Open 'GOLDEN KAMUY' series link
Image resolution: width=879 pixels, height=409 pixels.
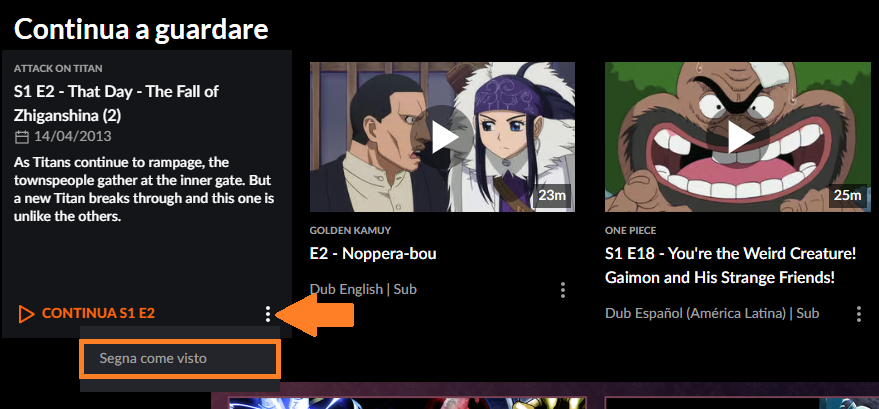(350, 231)
